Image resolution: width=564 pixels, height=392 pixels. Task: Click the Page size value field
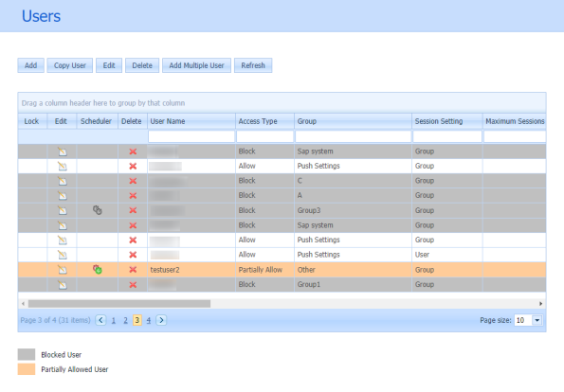[x=523, y=320]
